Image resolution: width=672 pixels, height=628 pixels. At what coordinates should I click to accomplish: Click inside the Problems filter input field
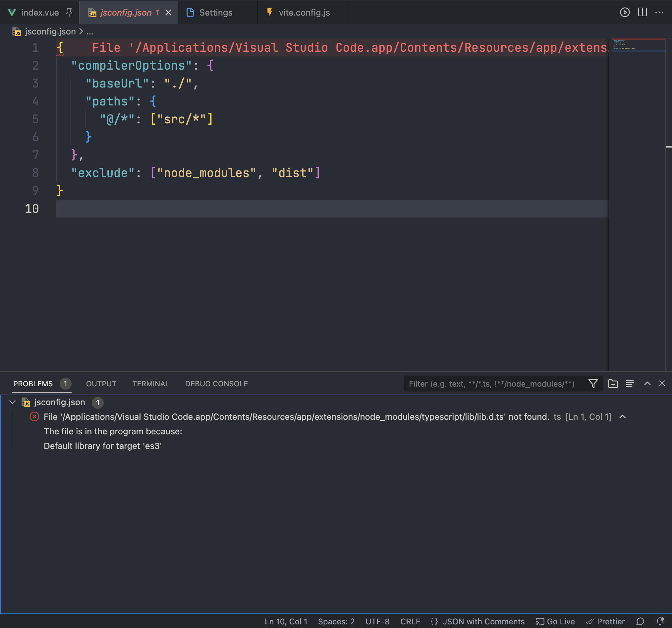(490, 384)
